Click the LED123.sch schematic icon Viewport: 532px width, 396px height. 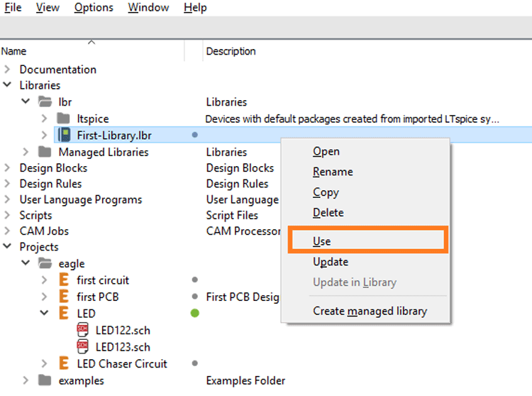[x=82, y=346]
